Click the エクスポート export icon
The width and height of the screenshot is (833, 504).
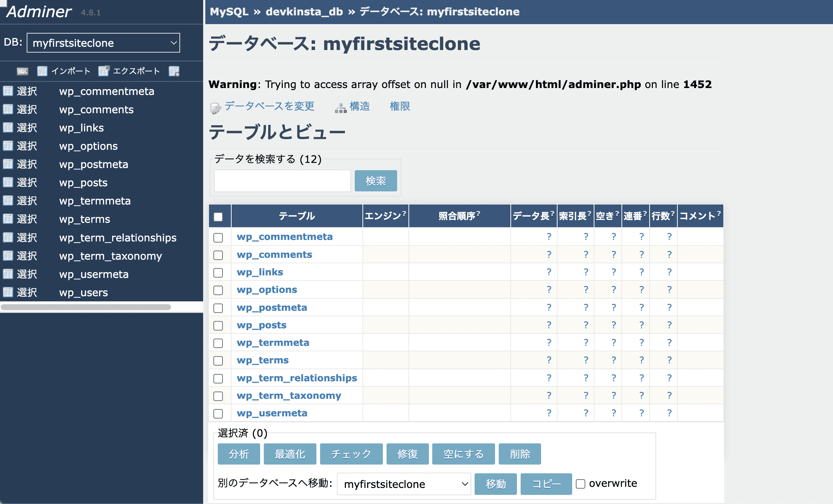coord(104,71)
